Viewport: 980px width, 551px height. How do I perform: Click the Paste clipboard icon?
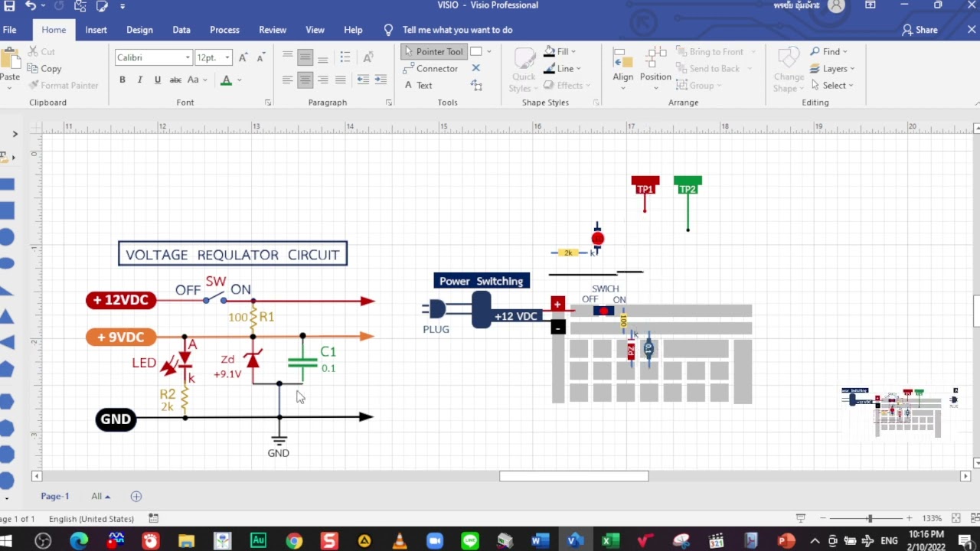pos(10,60)
